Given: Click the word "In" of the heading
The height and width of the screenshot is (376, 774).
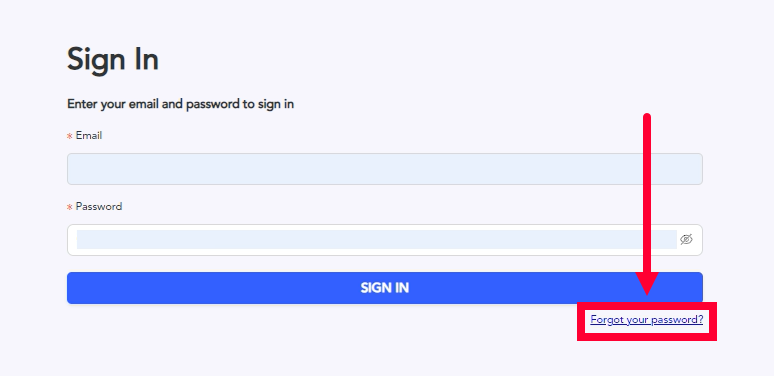Looking at the screenshot, I should point(146,60).
